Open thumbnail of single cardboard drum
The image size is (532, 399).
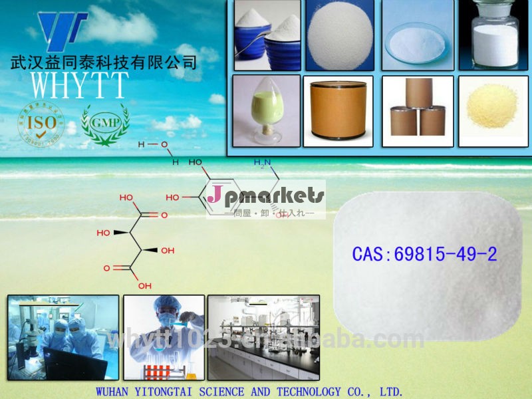click(338, 111)
